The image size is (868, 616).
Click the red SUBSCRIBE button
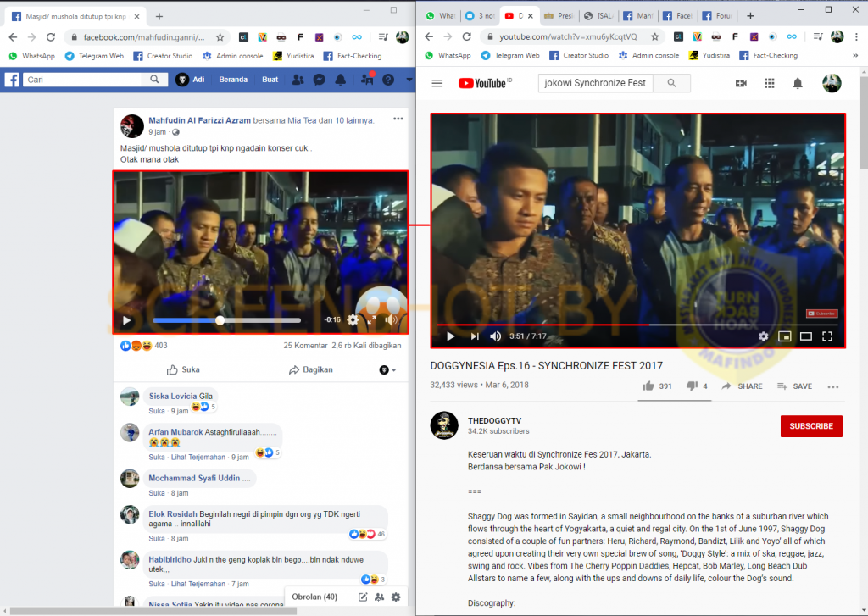811,426
